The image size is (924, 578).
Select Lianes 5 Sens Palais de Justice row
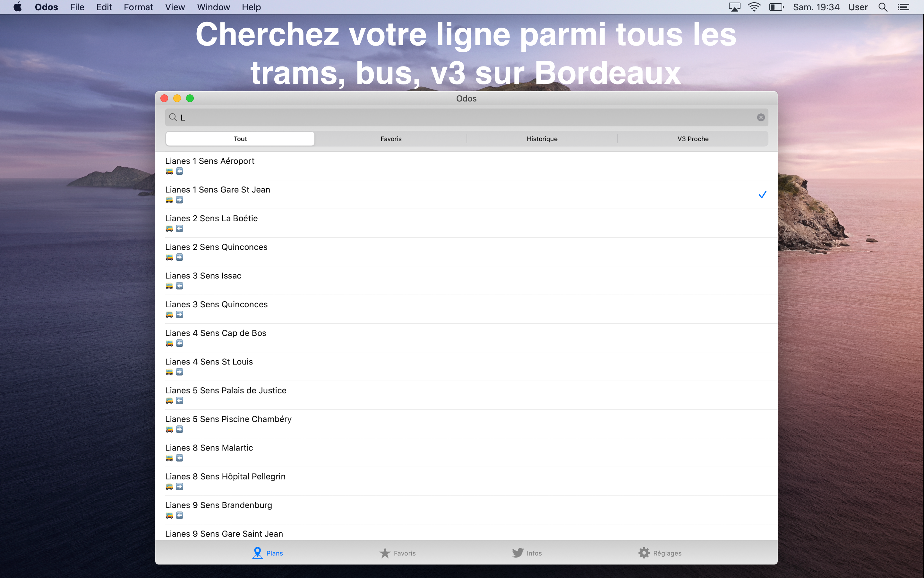click(466, 395)
